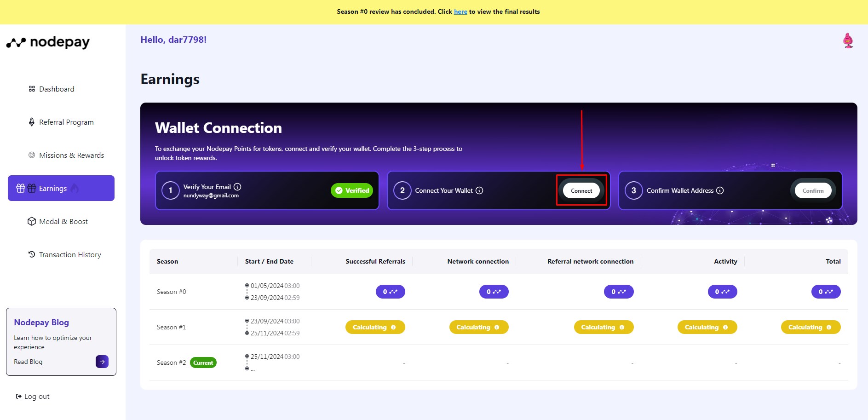Click the Medal & Boost cube icon
The image size is (868, 420).
click(x=32, y=221)
